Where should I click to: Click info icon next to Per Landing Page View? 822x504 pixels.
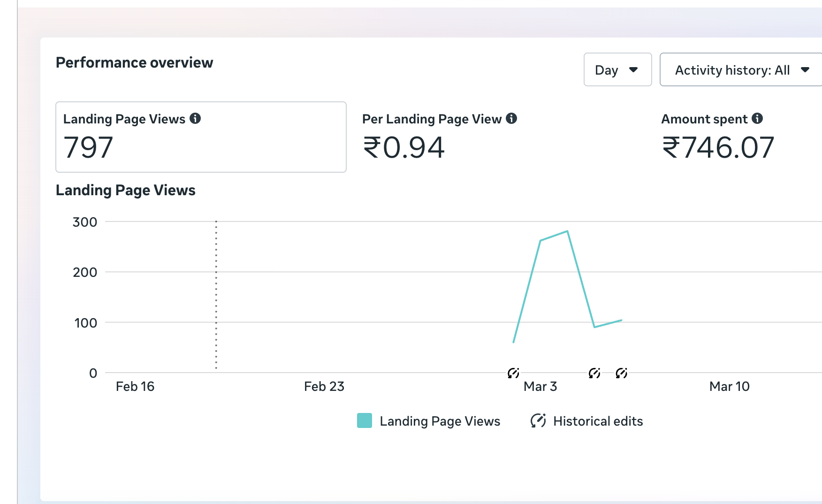pyautogui.click(x=511, y=119)
